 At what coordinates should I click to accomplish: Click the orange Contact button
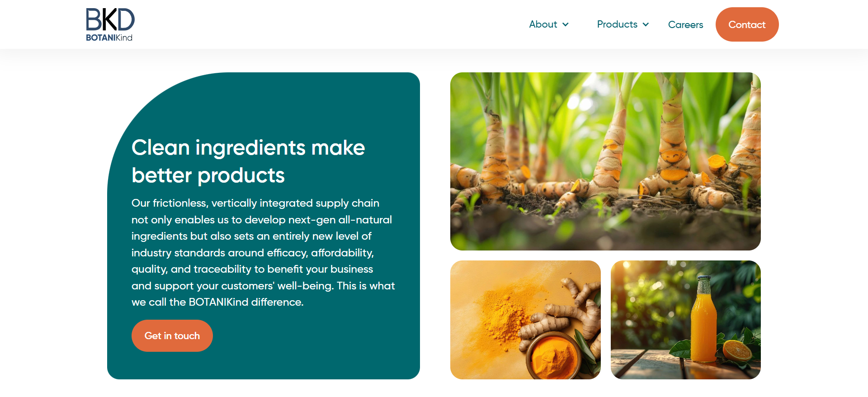(x=747, y=24)
